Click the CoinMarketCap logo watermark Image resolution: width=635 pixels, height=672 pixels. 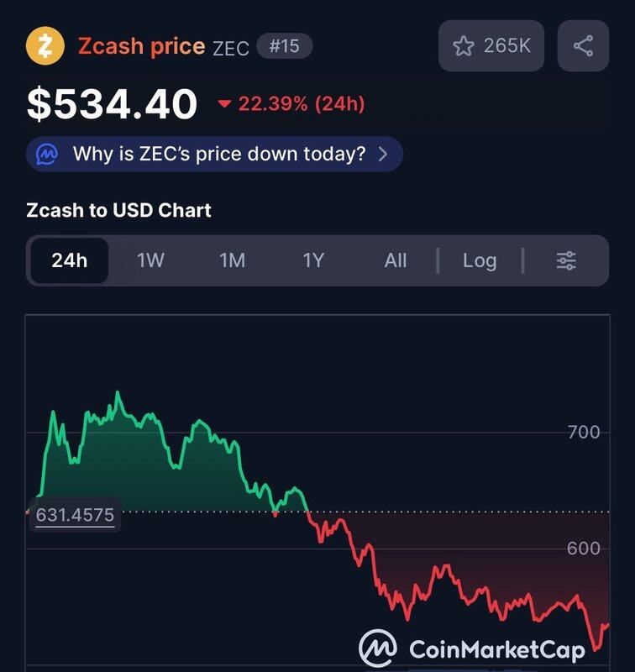471,648
